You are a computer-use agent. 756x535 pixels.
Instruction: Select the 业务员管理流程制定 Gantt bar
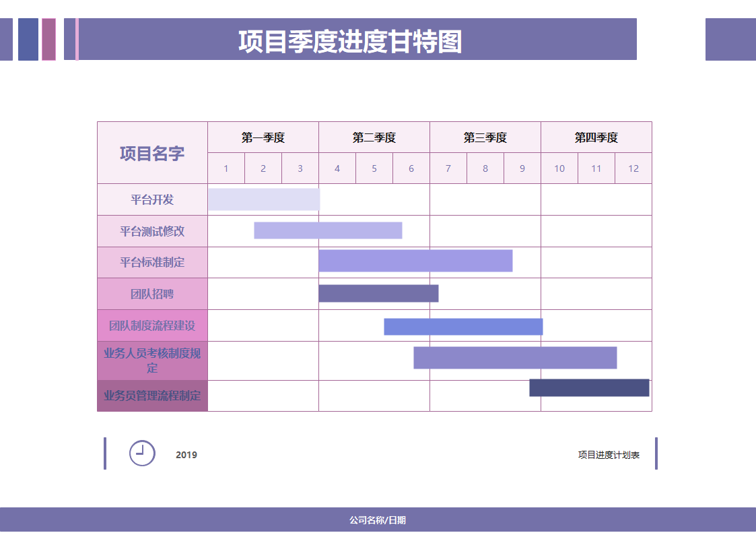pyautogui.click(x=589, y=388)
